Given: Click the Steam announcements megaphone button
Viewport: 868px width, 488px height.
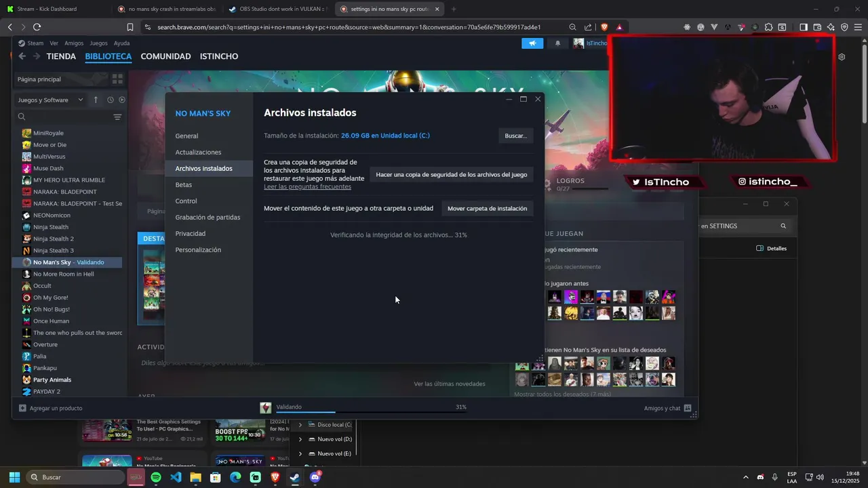Looking at the screenshot, I should click(x=532, y=43).
